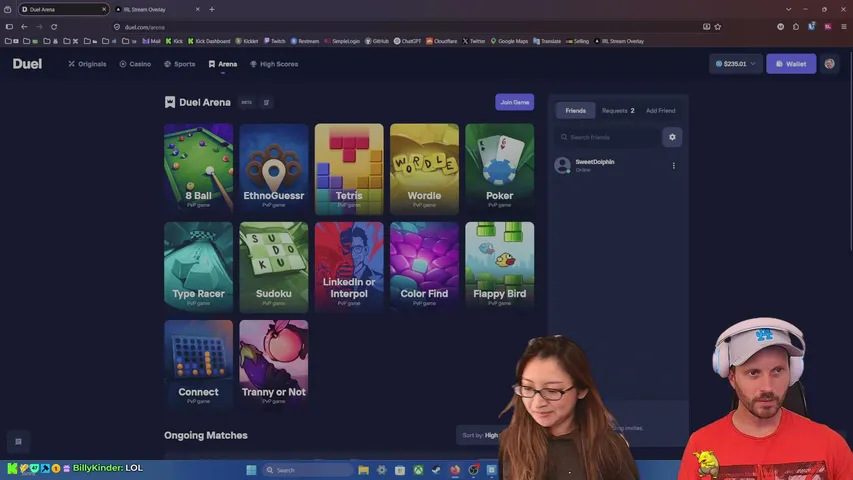853x480 pixels.
Task: Open the Mail bookmark
Action: point(151,41)
